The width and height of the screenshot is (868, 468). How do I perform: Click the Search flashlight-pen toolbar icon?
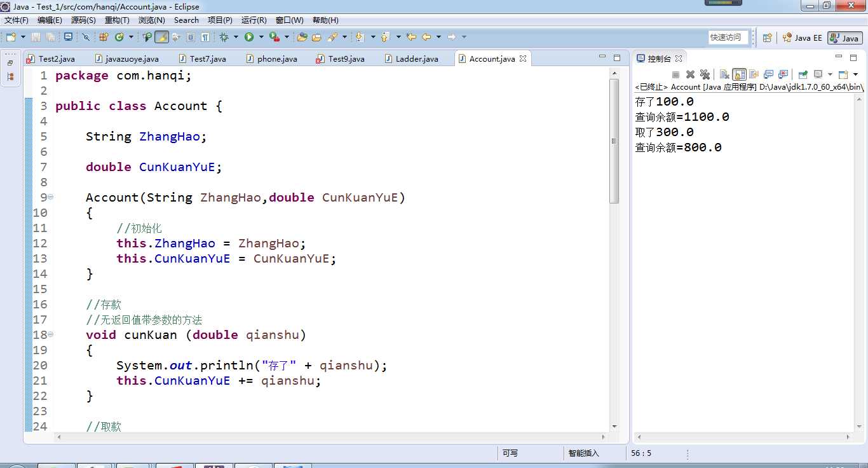(x=332, y=37)
